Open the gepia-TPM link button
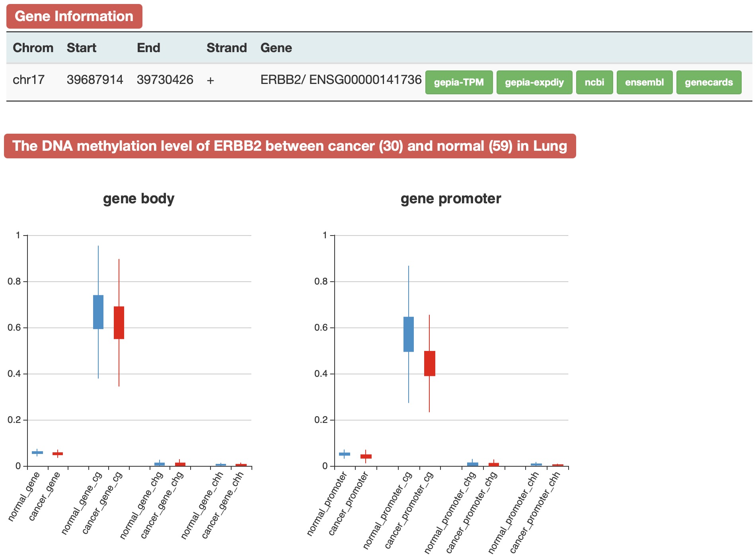 [459, 82]
